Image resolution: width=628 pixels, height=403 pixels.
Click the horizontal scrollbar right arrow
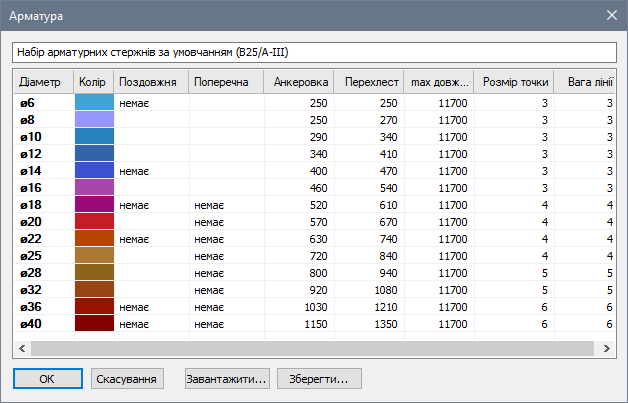(606, 347)
